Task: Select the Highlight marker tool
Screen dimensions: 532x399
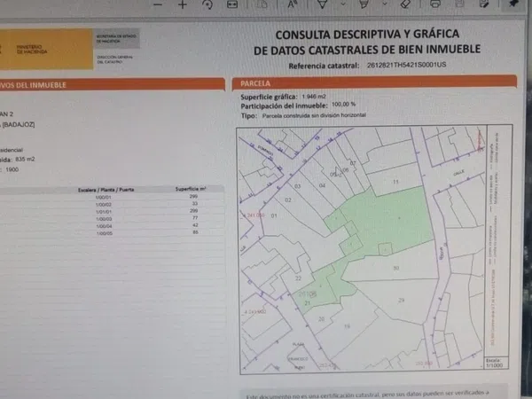Action: point(364,4)
